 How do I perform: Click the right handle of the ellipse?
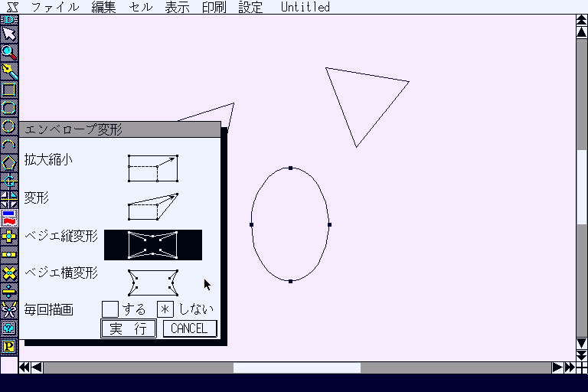(330, 224)
